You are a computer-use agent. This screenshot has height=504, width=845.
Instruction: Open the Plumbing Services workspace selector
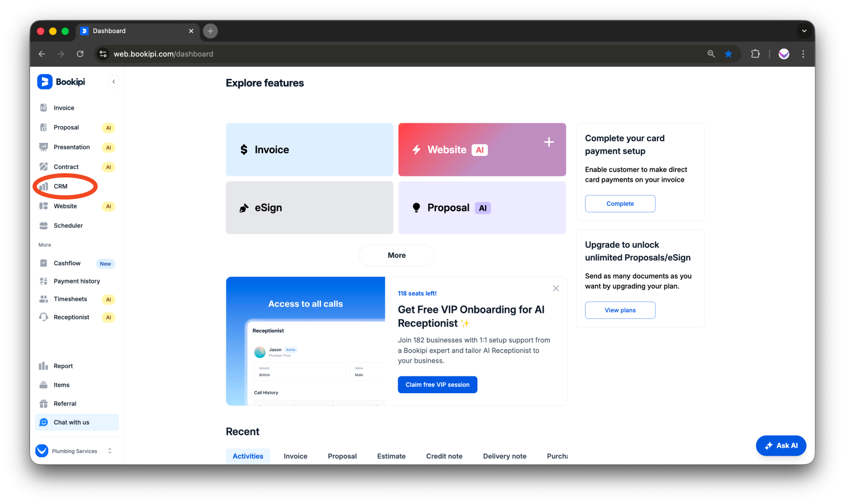pyautogui.click(x=74, y=450)
